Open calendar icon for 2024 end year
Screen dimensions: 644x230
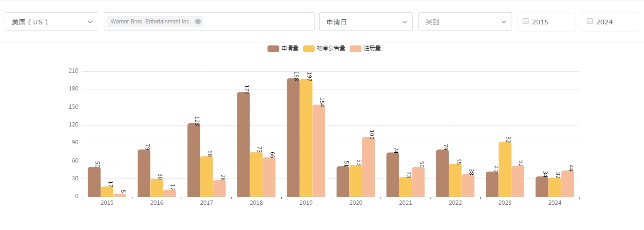coord(590,21)
